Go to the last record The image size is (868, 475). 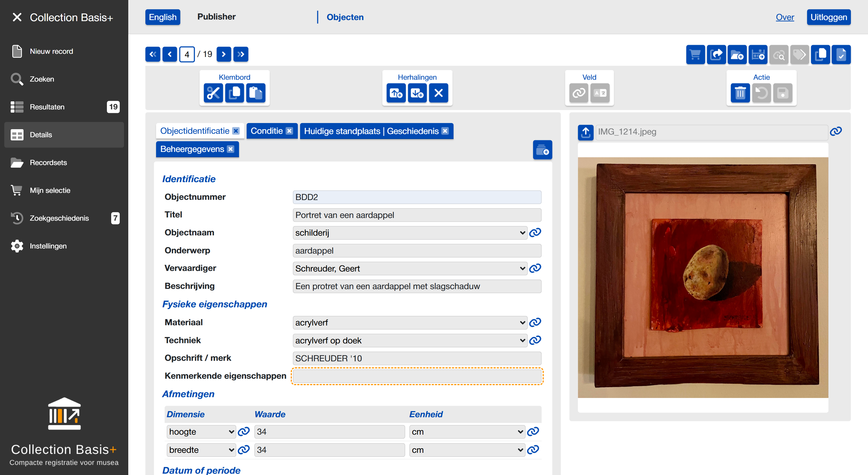241,54
